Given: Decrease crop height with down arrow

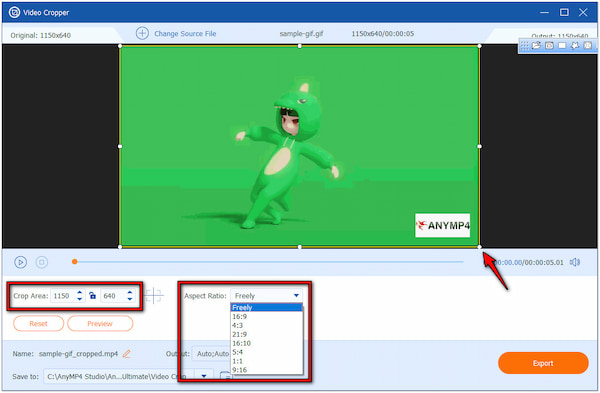Looking at the screenshot, I should click(130, 299).
